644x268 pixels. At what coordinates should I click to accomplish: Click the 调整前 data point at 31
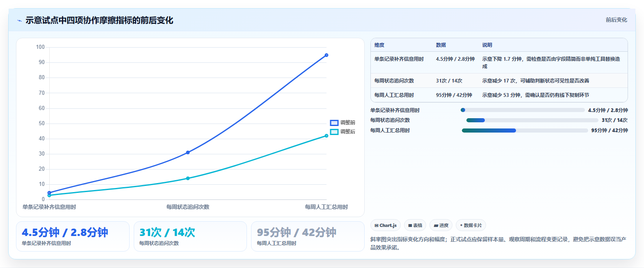coord(188,152)
